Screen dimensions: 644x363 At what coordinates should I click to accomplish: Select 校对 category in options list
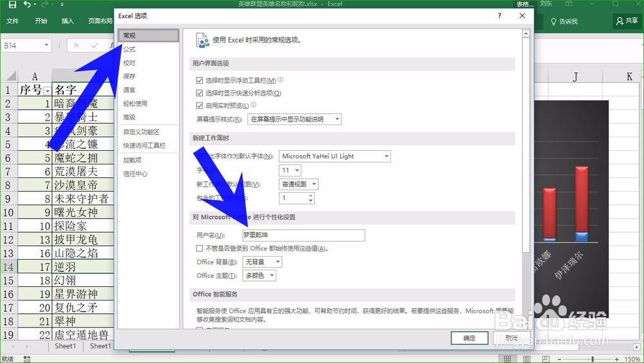(x=148, y=63)
